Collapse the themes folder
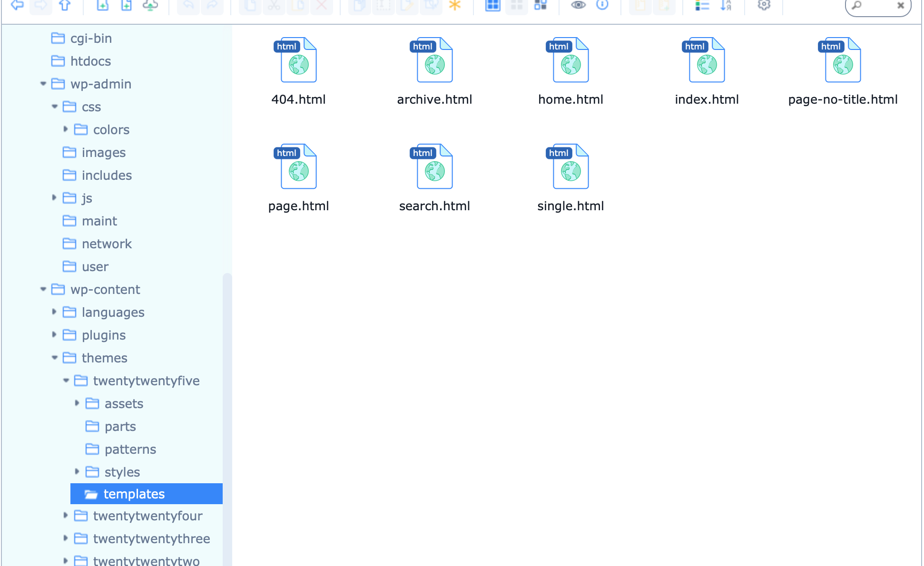This screenshot has height=566, width=924. pos(54,357)
